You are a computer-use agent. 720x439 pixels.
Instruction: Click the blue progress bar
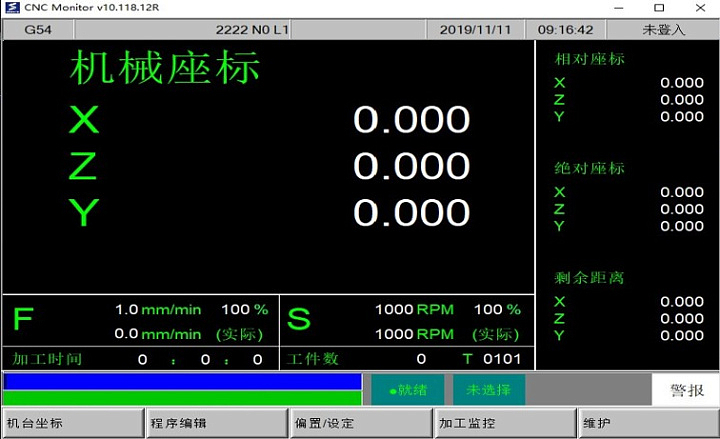182,381
